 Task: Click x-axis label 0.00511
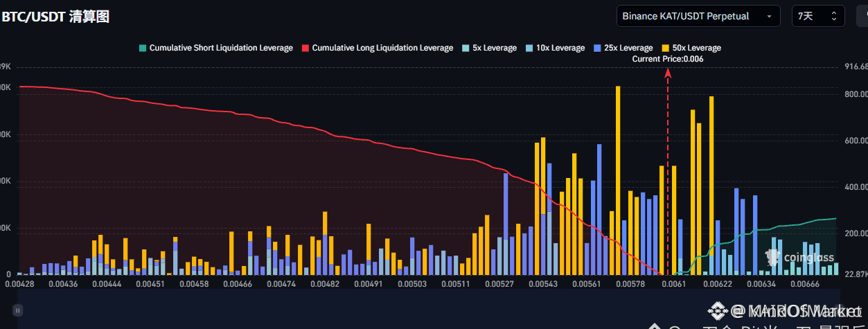click(455, 284)
